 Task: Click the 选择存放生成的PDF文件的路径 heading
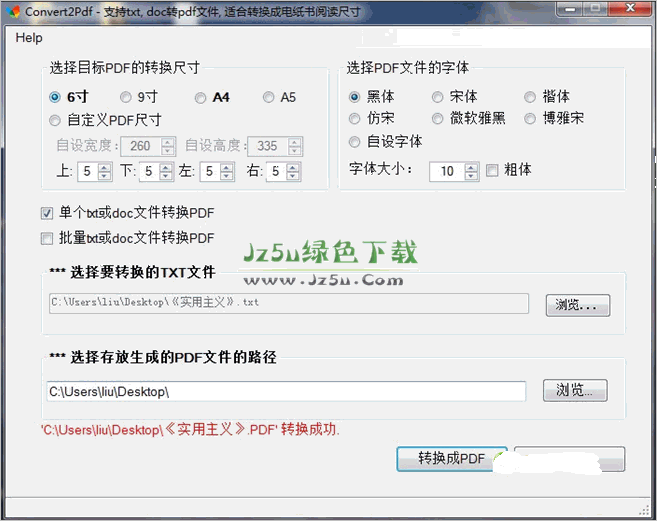(163, 357)
